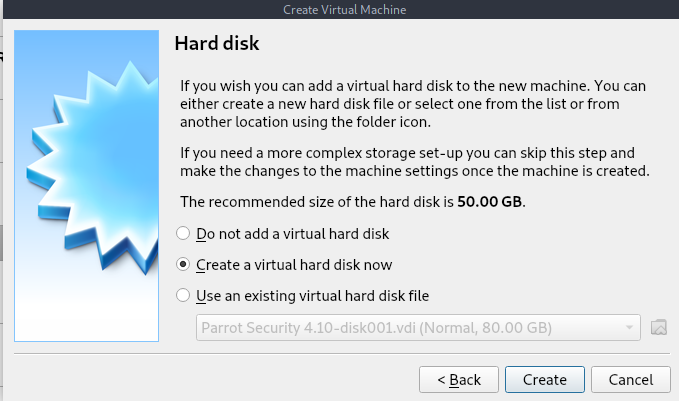Open the Parrot Security 4.10-disk001.vdi combo box
This screenshot has height=401, width=679.
tap(418, 327)
